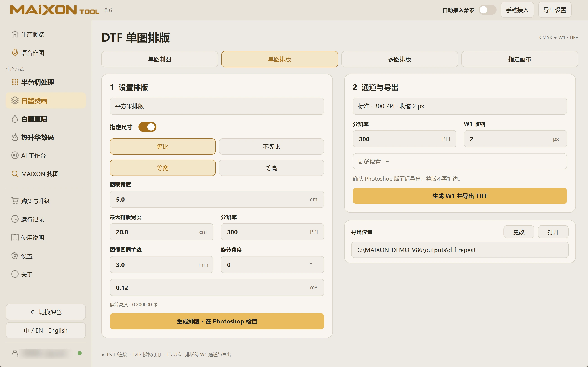Click the PS 已连接 status text
This screenshot has height=367, width=588.
pyautogui.click(x=117, y=354)
